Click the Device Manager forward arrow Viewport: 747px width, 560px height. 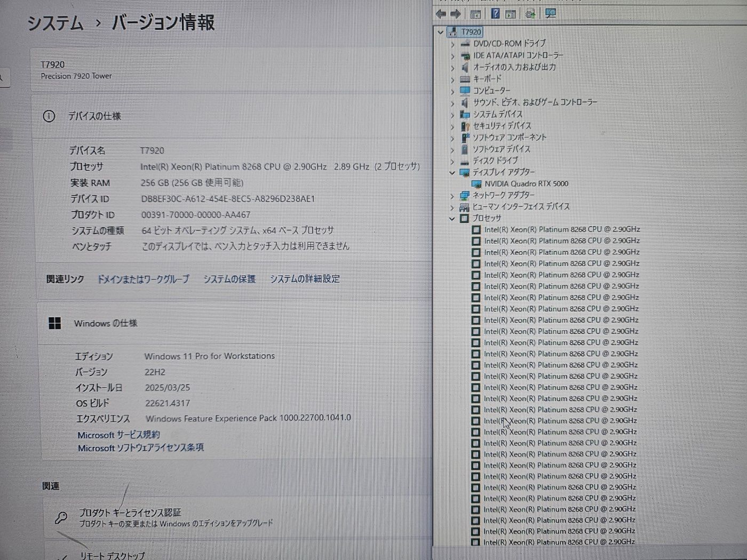pos(456,14)
